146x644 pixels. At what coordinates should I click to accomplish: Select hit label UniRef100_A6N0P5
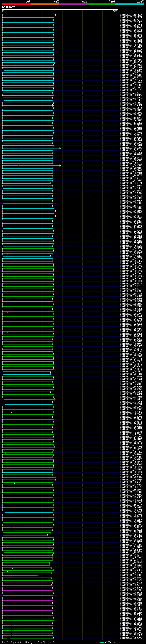point(131,70)
